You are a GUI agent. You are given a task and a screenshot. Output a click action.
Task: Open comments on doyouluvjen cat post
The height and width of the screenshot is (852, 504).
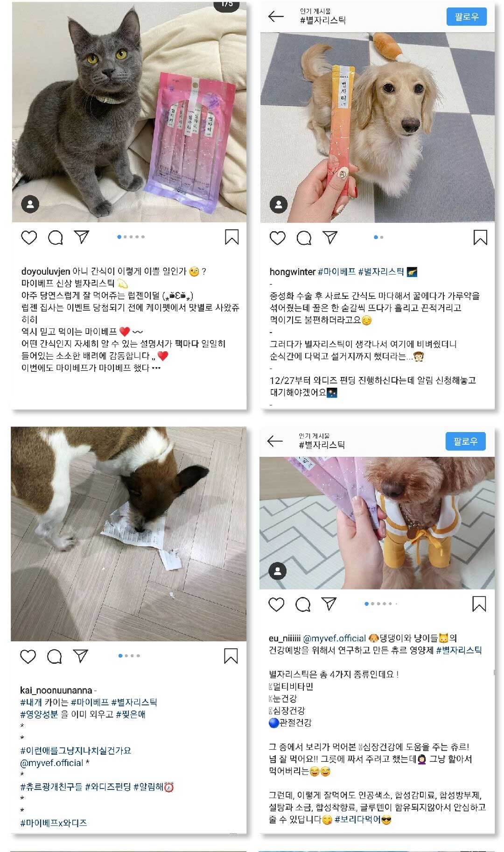[56, 238]
